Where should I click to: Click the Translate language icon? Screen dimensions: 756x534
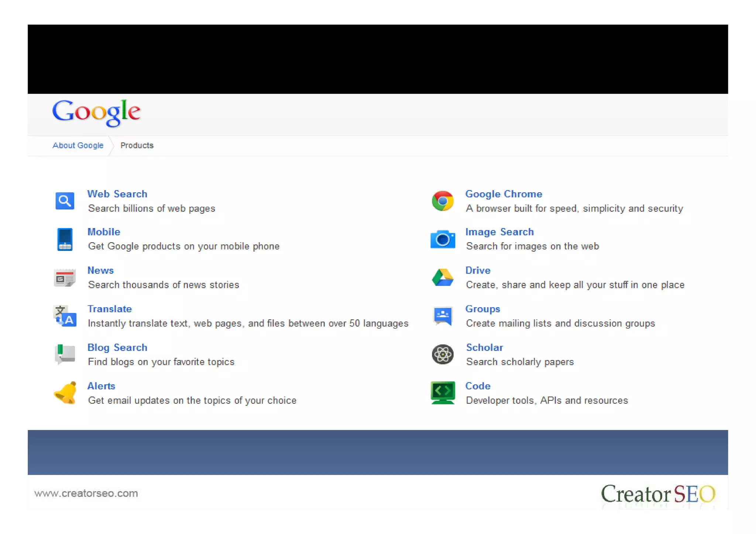pos(65,316)
